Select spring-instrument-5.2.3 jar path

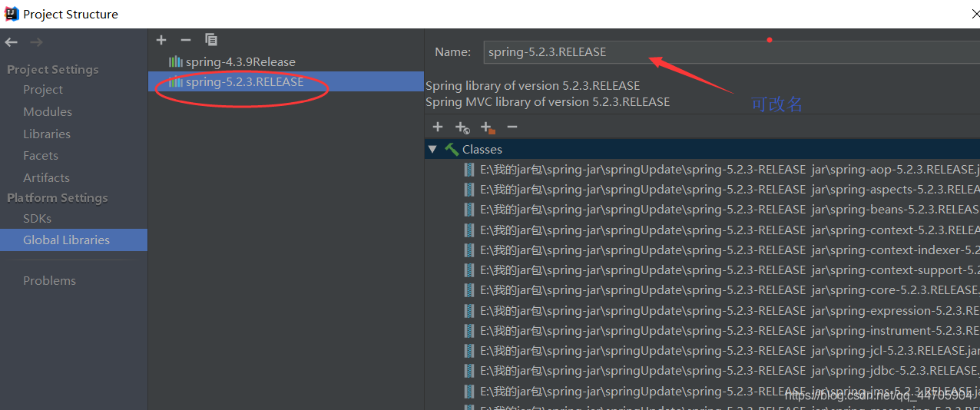click(x=730, y=330)
